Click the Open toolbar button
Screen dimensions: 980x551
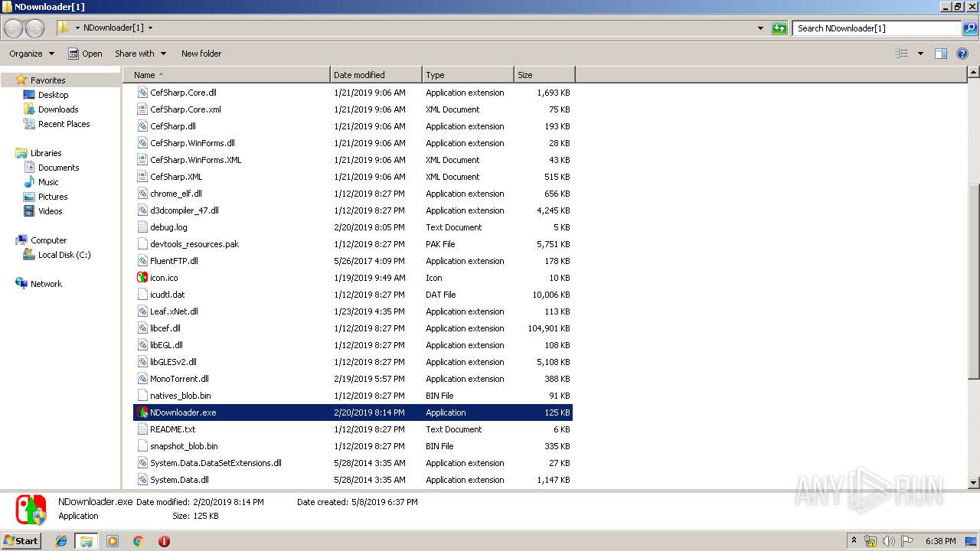pyautogui.click(x=85, y=54)
